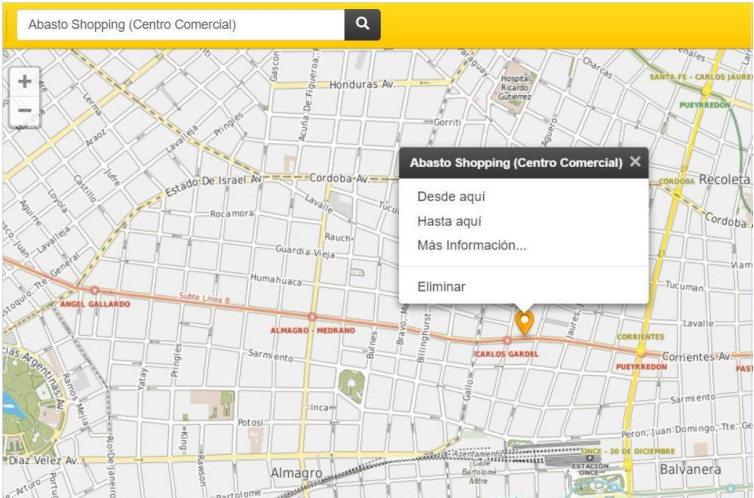Zoom out with the minus button

point(25,111)
